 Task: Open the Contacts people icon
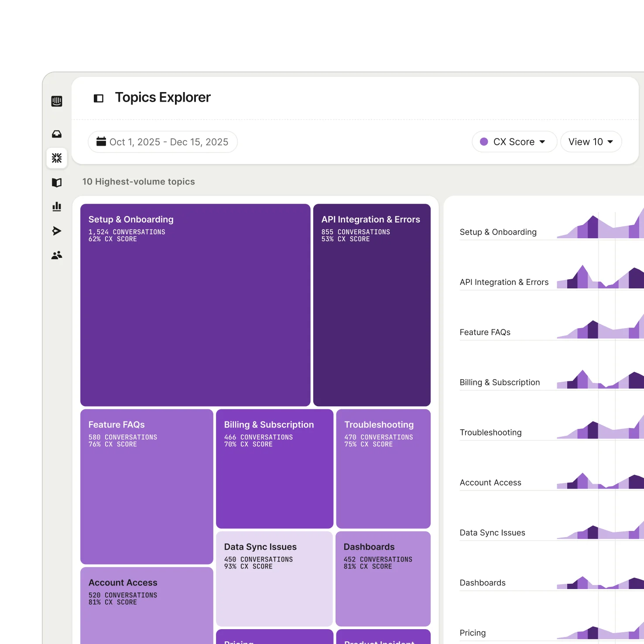pyautogui.click(x=57, y=255)
